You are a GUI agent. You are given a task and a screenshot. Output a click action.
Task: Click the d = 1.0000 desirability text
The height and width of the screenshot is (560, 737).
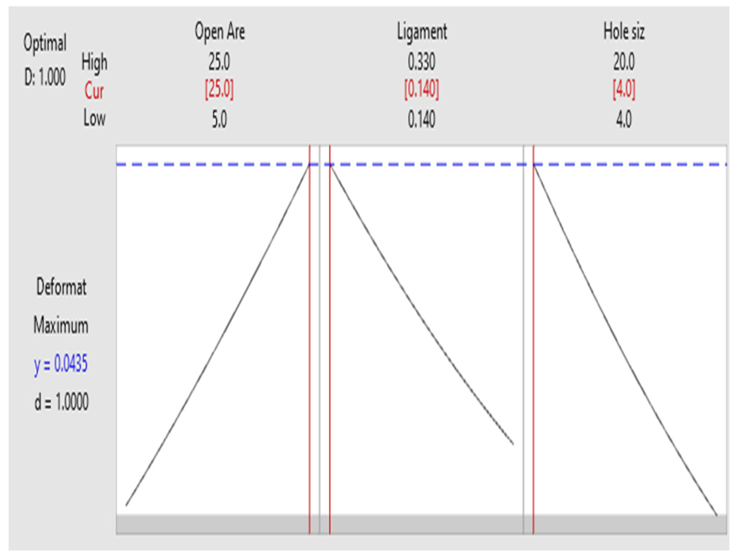(61, 402)
